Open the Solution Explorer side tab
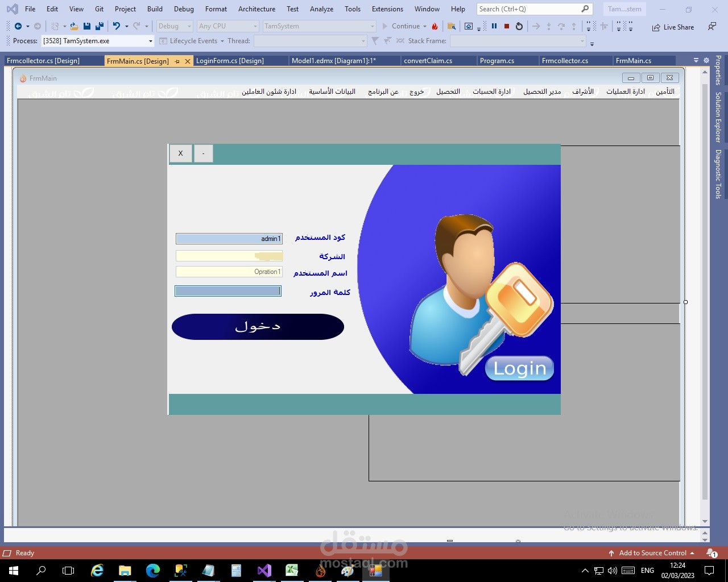This screenshot has height=582, width=728. tap(718, 117)
